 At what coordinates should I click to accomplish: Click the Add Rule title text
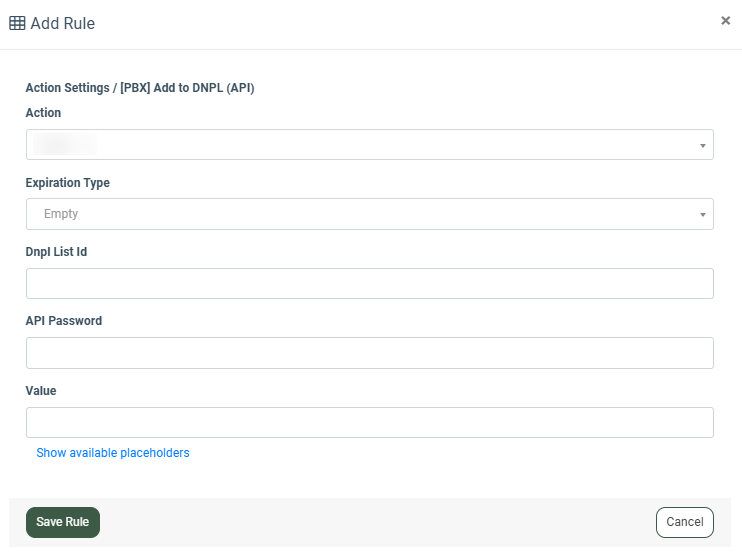click(x=63, y=23)
